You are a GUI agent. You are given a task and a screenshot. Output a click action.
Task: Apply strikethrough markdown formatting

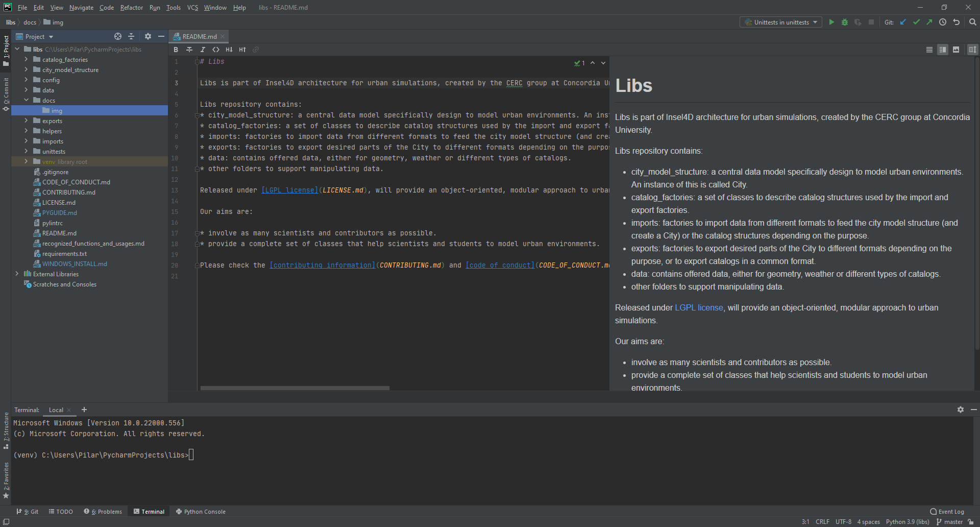[189, 50]
